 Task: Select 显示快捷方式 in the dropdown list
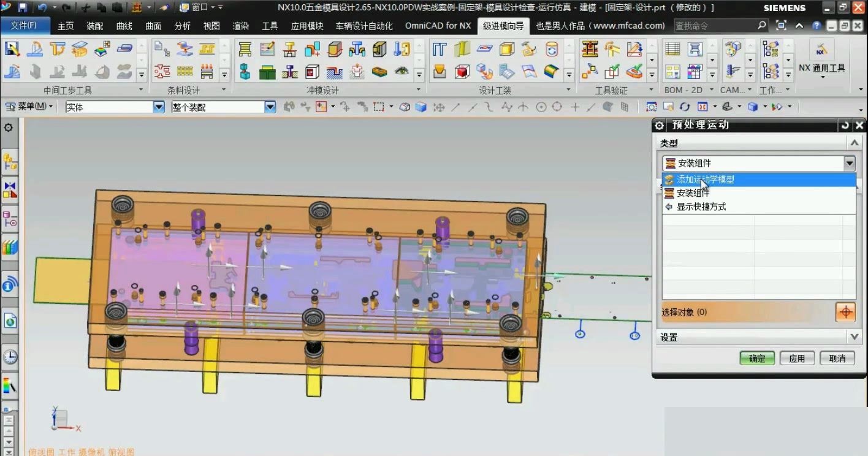click(759, 207)
